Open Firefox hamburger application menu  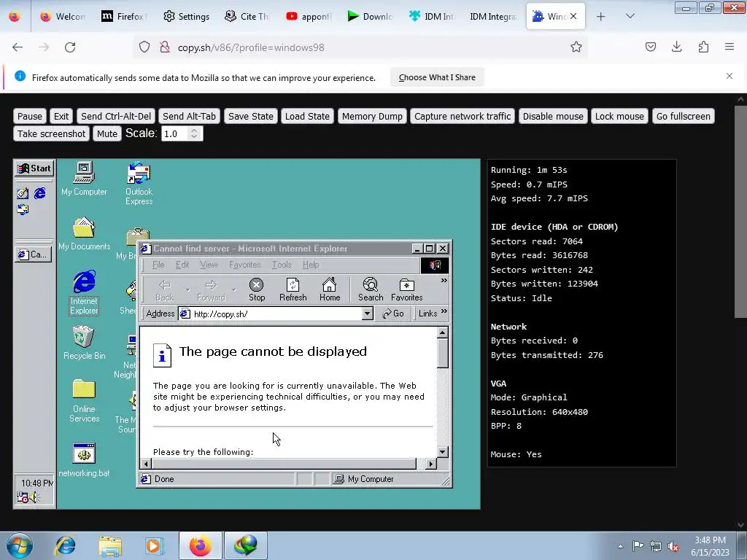pyautogui.click(x=729, y=47)
